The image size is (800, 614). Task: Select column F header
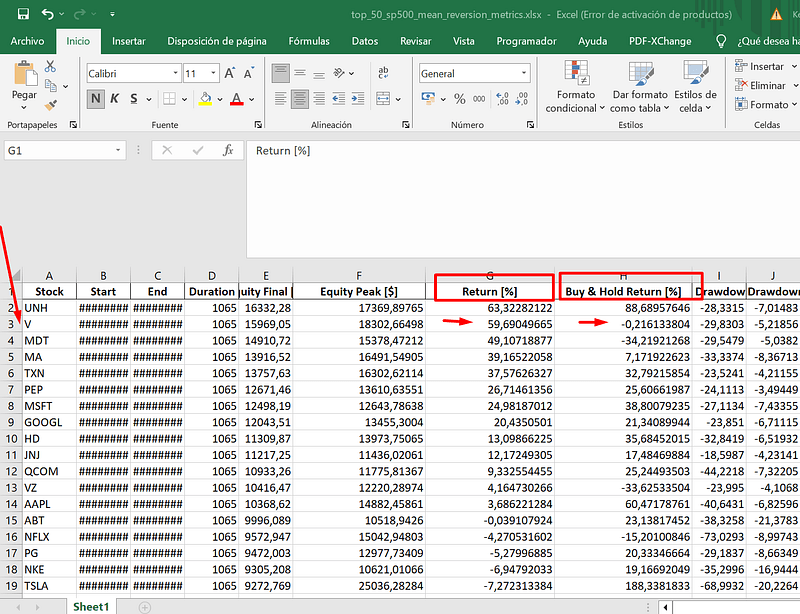coord(359,276)
